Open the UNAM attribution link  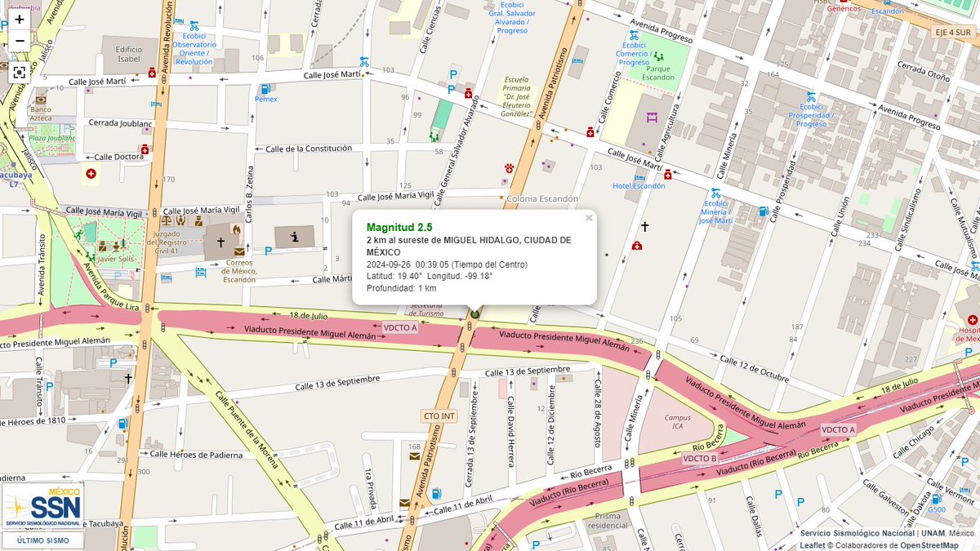932,533
